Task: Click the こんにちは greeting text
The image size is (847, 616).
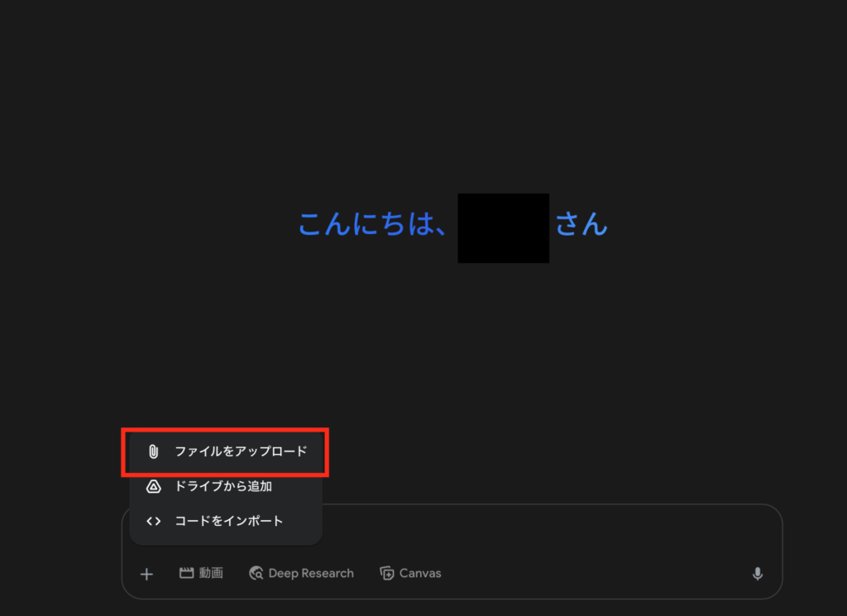Action: (373, 223)
